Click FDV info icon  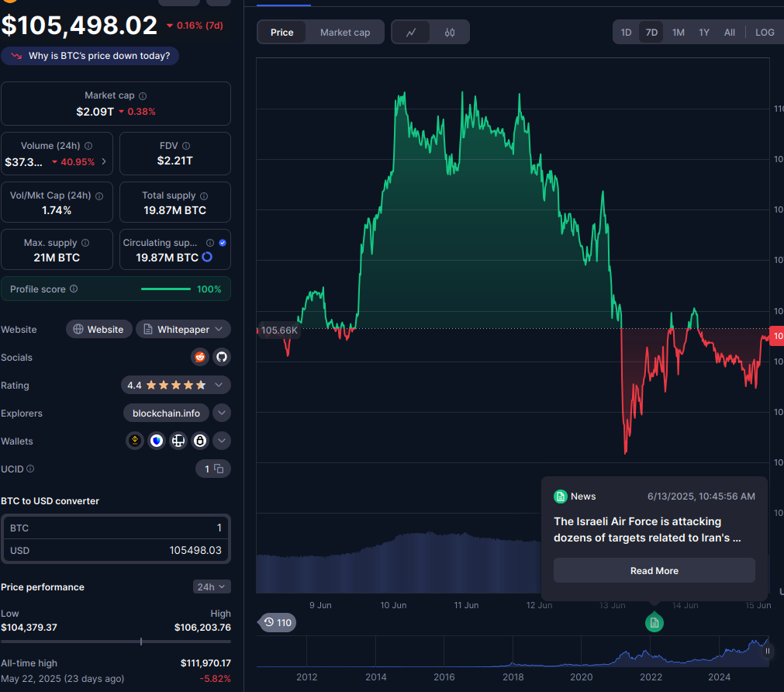186,146
